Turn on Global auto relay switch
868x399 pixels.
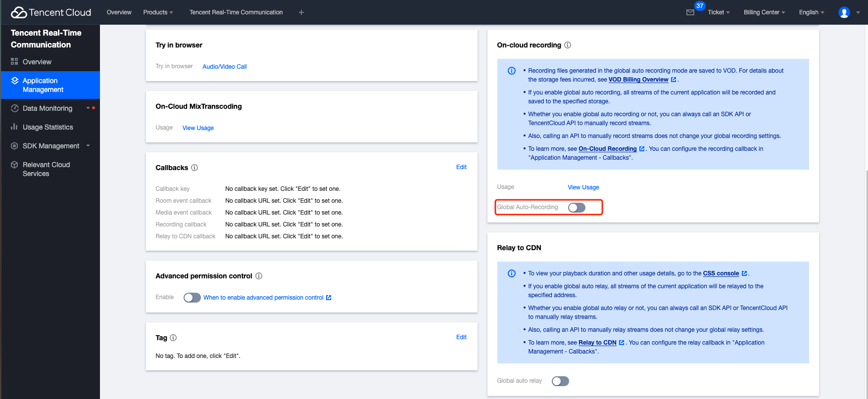560,381
